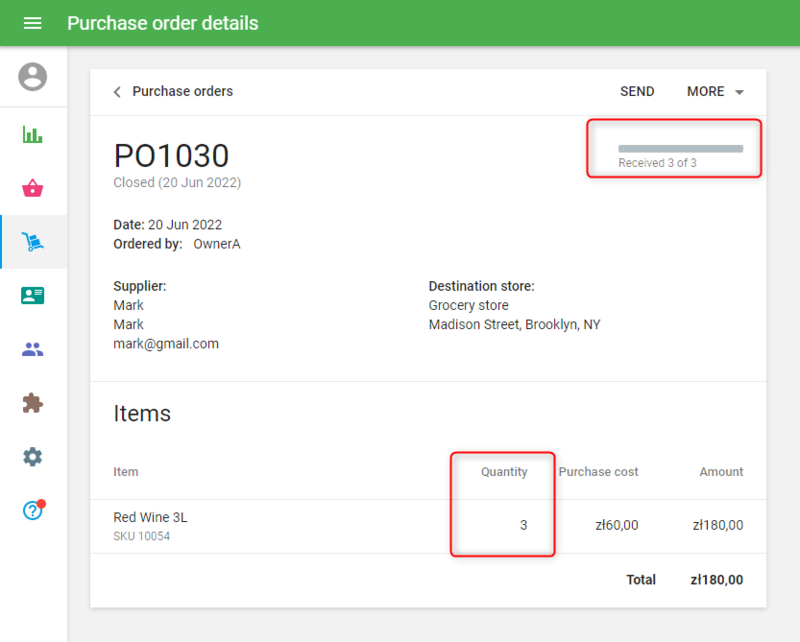
Task: Click the Received 3 of 3 progress bar
Action: pyautogui.click(x=680, y=149)
